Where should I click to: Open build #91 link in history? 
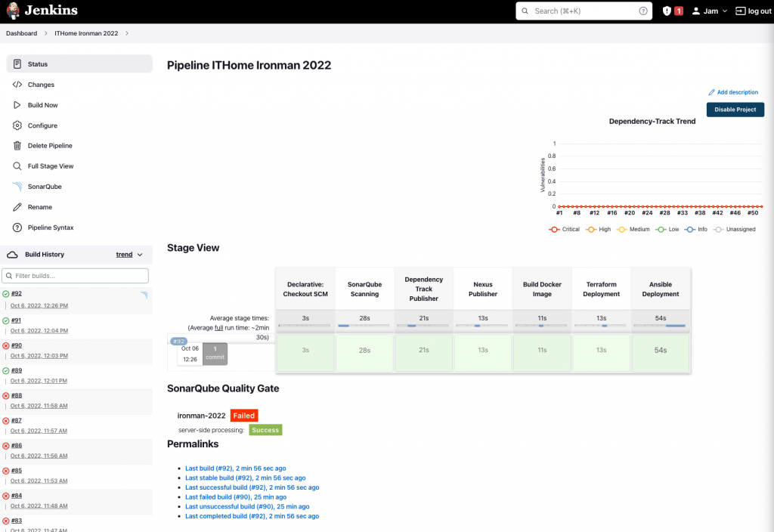pos(17,320)
